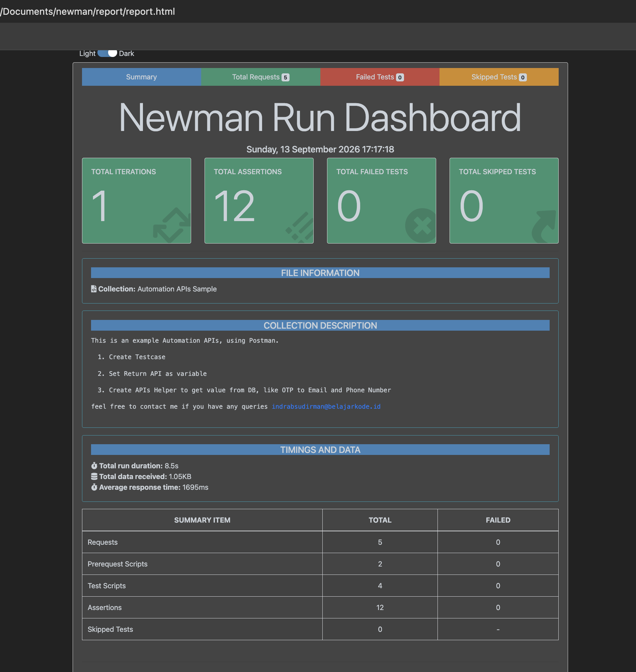Click the Failed Tests count badge

pyautogui.click(x=400, y=77)
